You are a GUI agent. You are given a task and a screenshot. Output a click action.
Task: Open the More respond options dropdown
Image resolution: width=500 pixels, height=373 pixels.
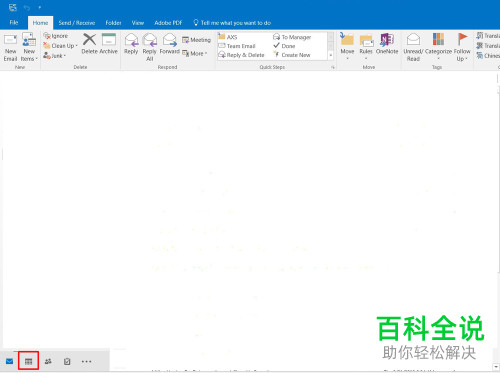[195, 53]
